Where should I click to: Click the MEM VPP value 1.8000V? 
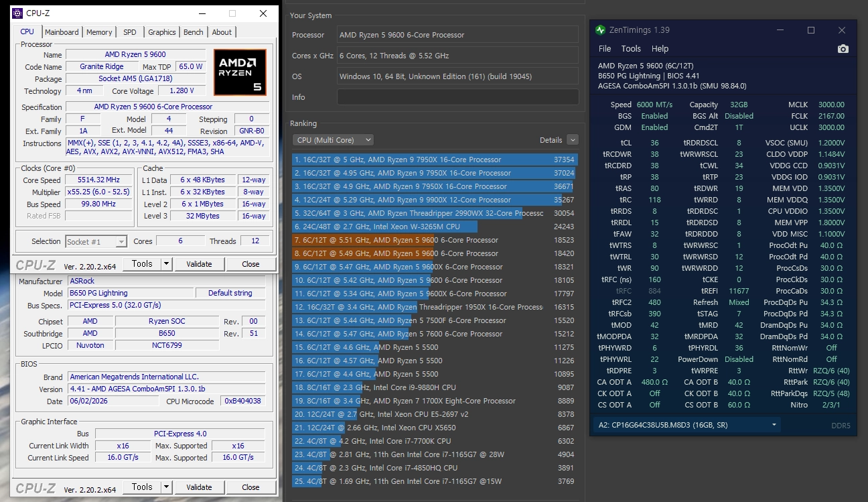tap(830, 223)
